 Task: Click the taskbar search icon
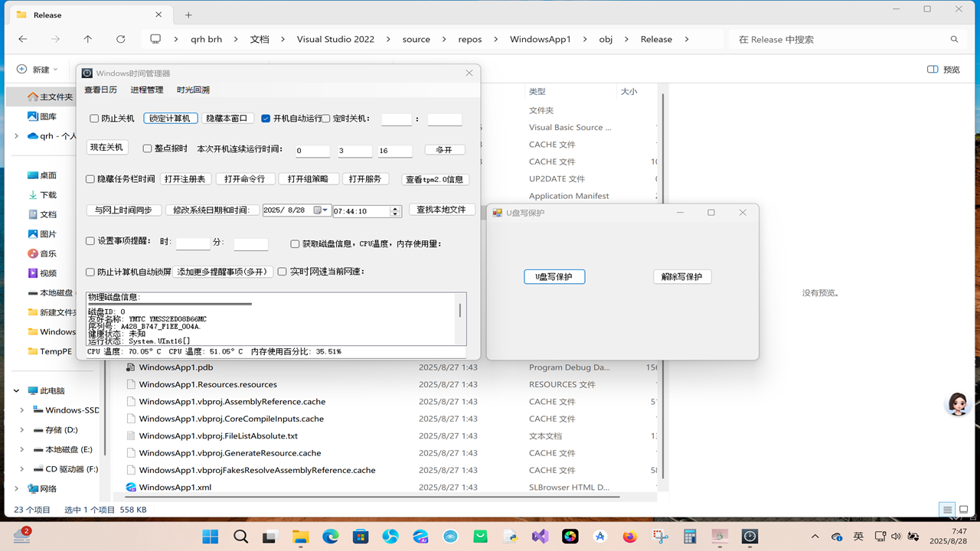point(240,536)
